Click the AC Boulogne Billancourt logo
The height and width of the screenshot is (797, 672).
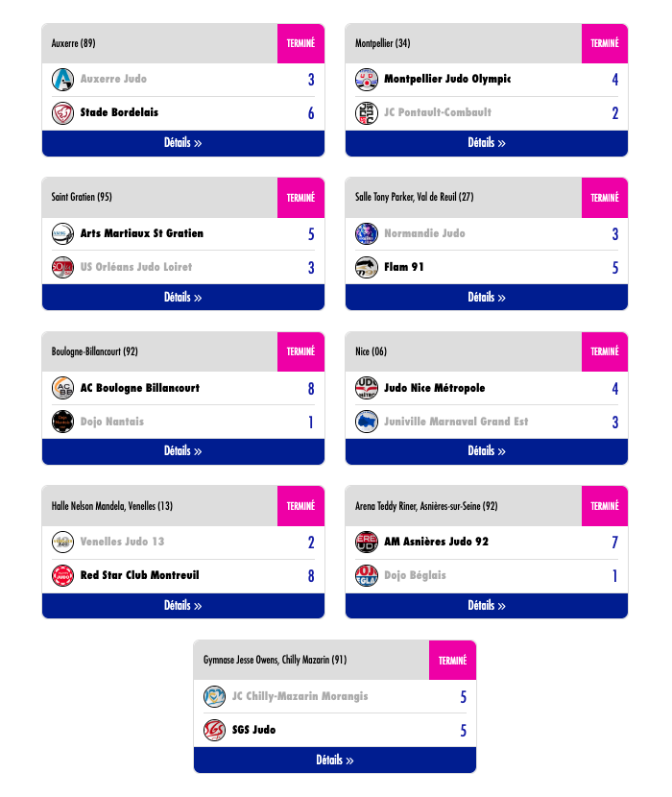62,388
